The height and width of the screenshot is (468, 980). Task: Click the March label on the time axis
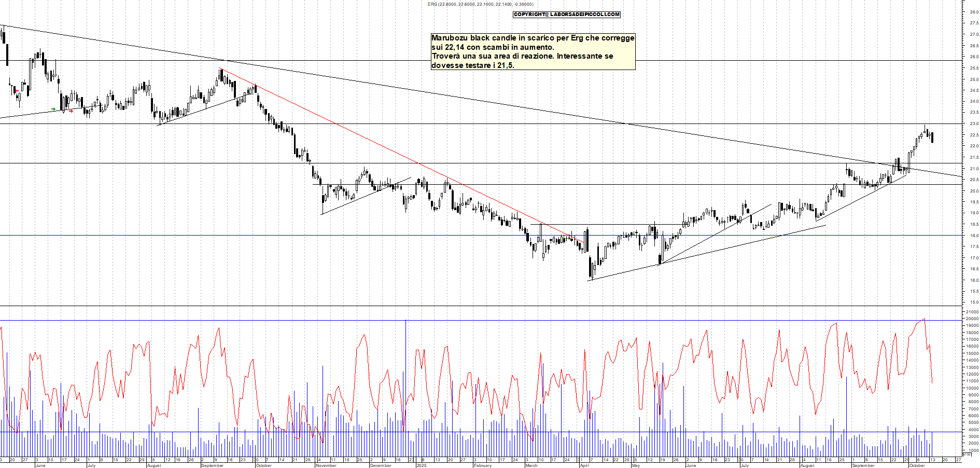click(531, 465)
